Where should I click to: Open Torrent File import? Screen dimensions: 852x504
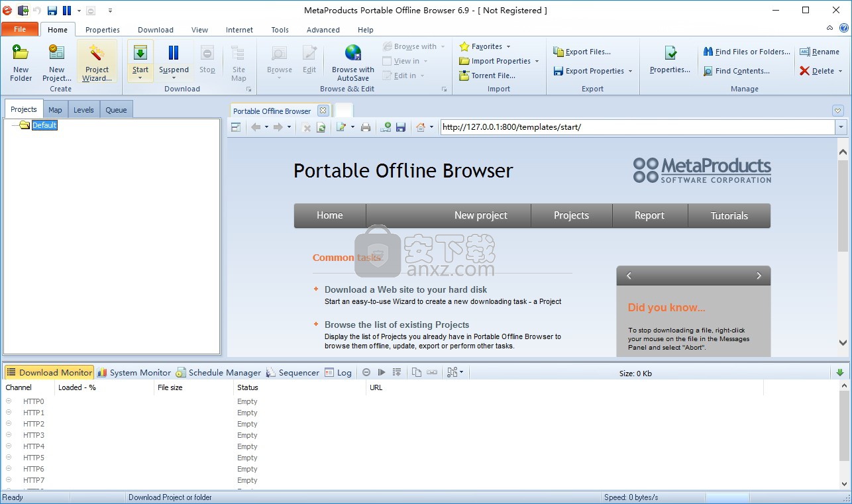click(487, 76)
